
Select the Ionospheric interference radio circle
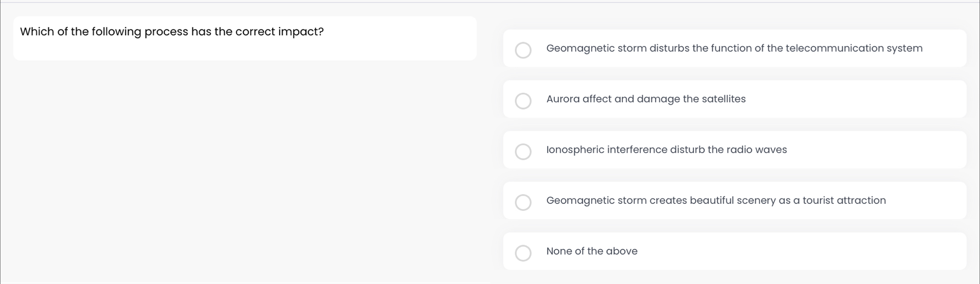tap(523, 151)
